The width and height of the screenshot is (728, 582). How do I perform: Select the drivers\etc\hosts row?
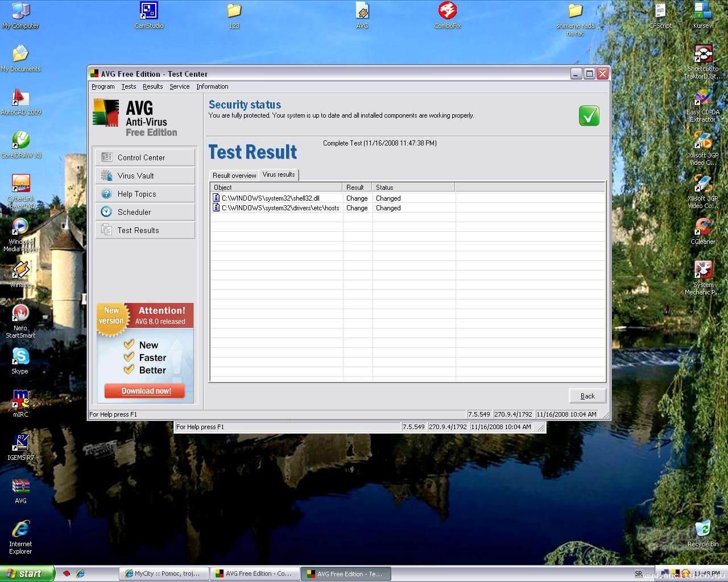tap(407, 208)
